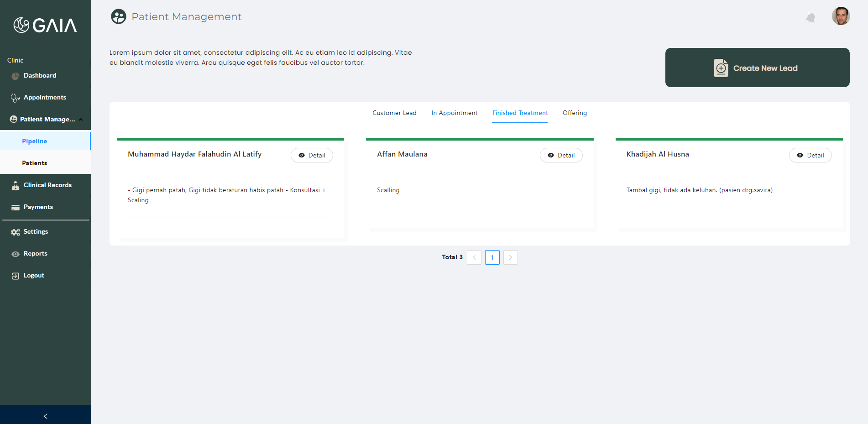Open Reports via eye icon
The height and width of the screenshot is (424, 868).
pos(16,254)
